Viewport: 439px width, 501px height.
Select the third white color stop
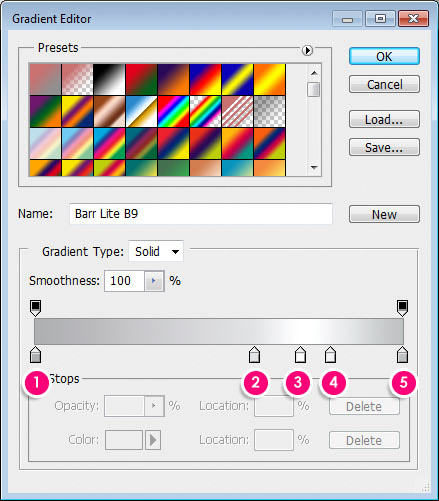pyautogui.click(x=300, y=354)
